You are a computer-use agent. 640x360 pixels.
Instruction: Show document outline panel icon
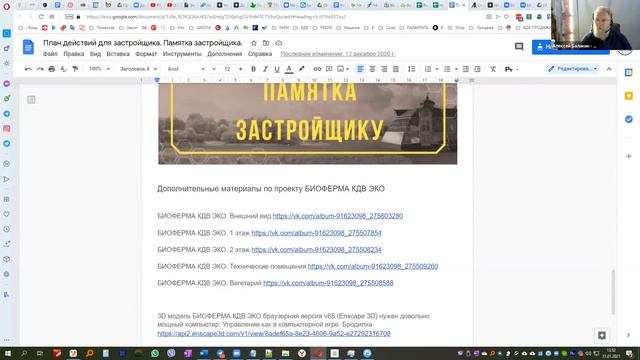pos(31,100)
